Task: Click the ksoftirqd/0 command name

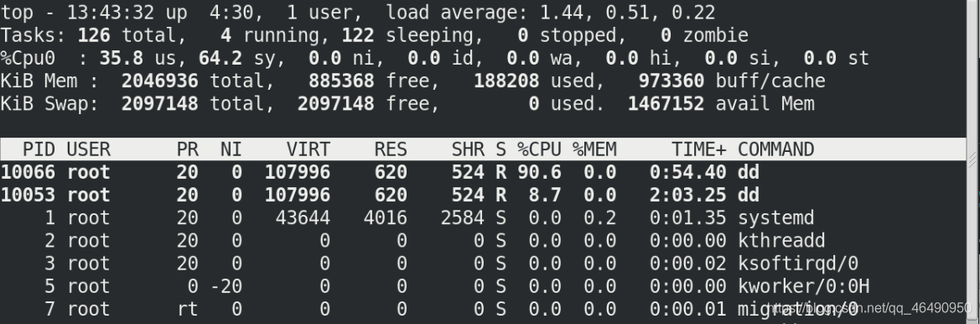Action: (797, 264)
